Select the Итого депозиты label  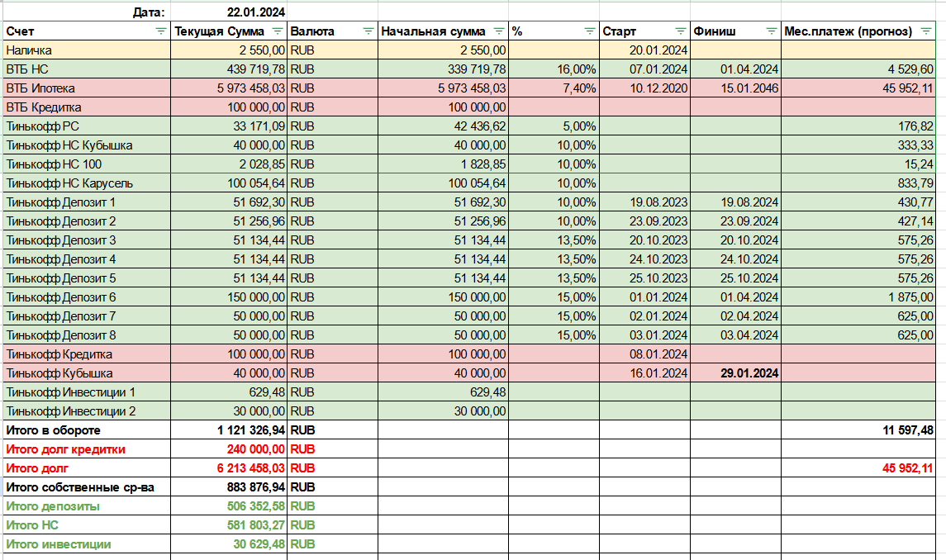tap(87, 506)
